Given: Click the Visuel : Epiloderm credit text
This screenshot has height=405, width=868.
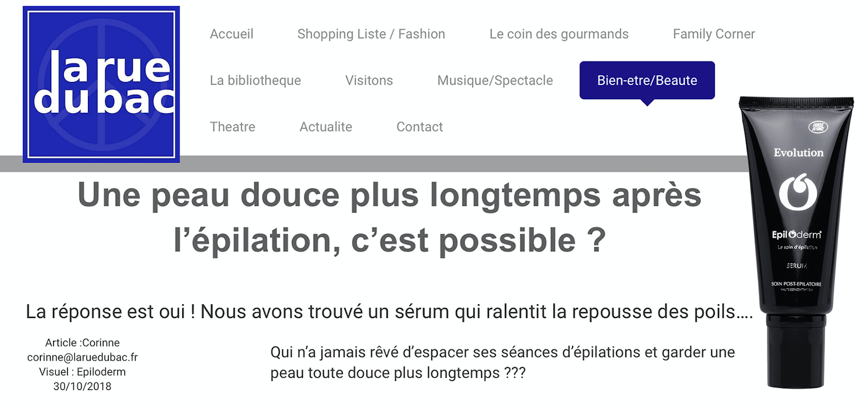Looking at the screenshot, I should pos(82,372).
